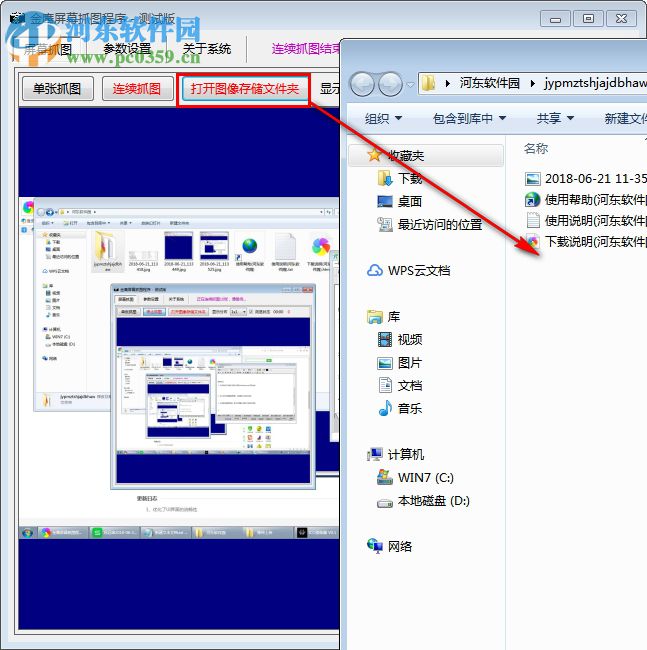Image resolution: width=647 pixels, height=650 pixels.
Task: Open 本地磁盘 (D:) drive
Action: (x=434, y=501)
